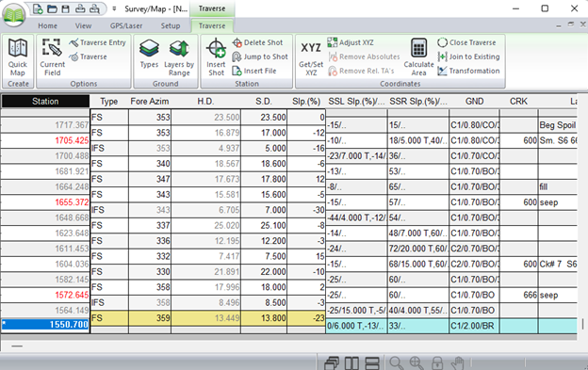
Task: Select the GND column header
Action: [x=474, y=101]
